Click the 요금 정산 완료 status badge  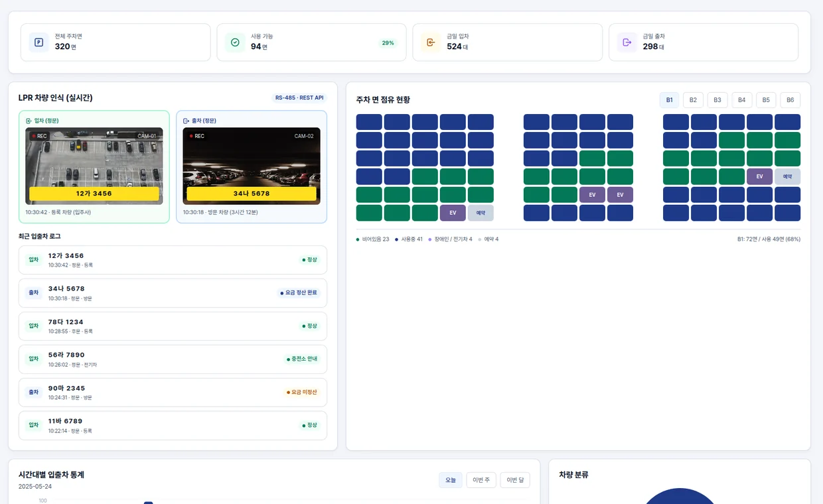click(x=299, y=292)
